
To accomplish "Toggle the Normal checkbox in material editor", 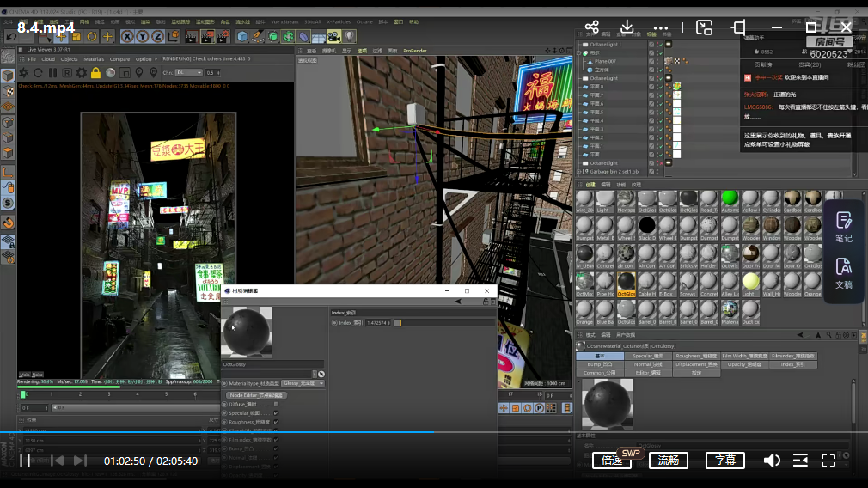I will coord(276,458).
